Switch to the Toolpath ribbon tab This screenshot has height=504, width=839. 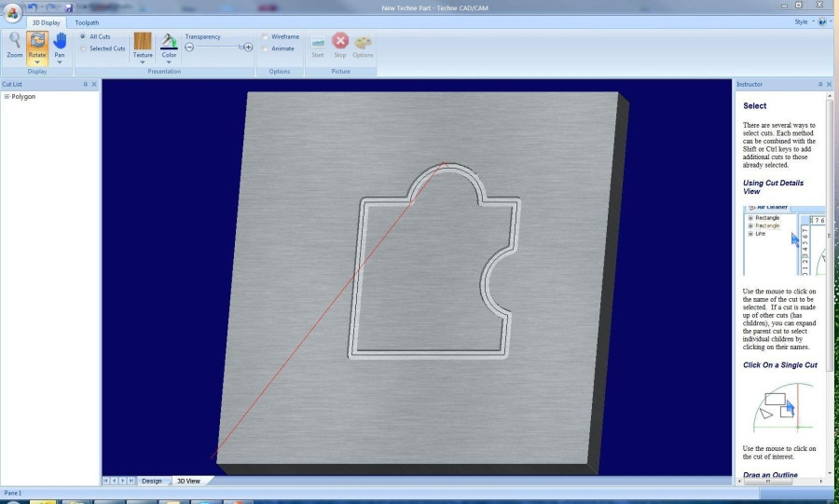coord(87,22)
